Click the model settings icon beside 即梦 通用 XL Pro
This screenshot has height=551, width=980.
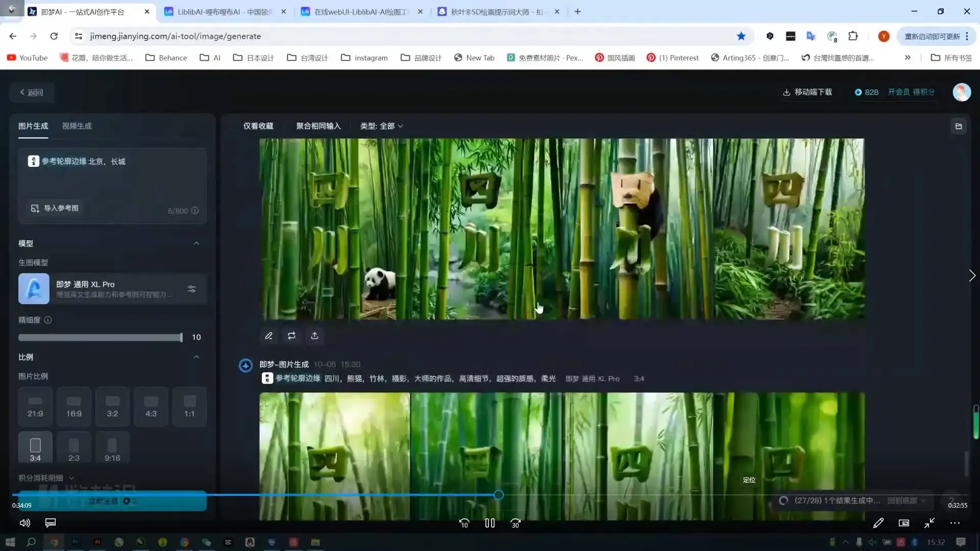192,289
